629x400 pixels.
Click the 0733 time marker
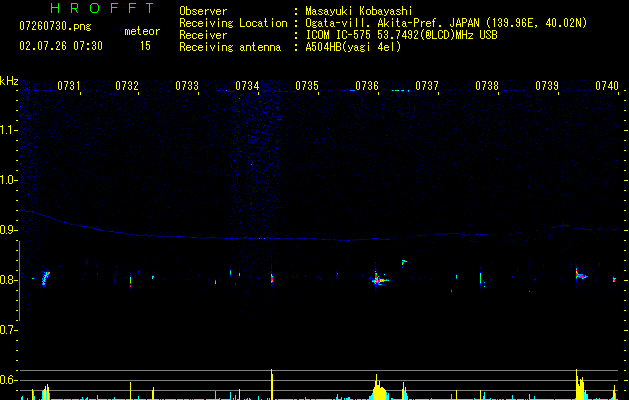tap(187, 86)
